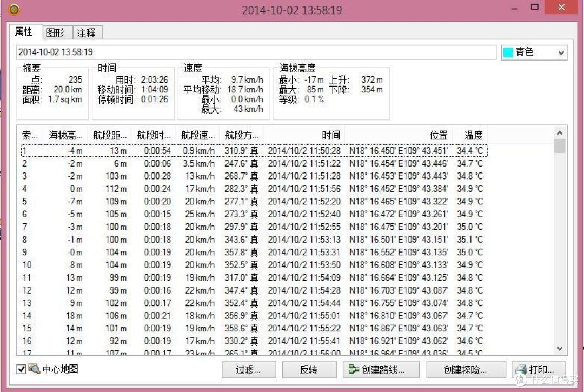Click the 打印... button
This screenshot has height=392, width=584.
pos(539,370)
